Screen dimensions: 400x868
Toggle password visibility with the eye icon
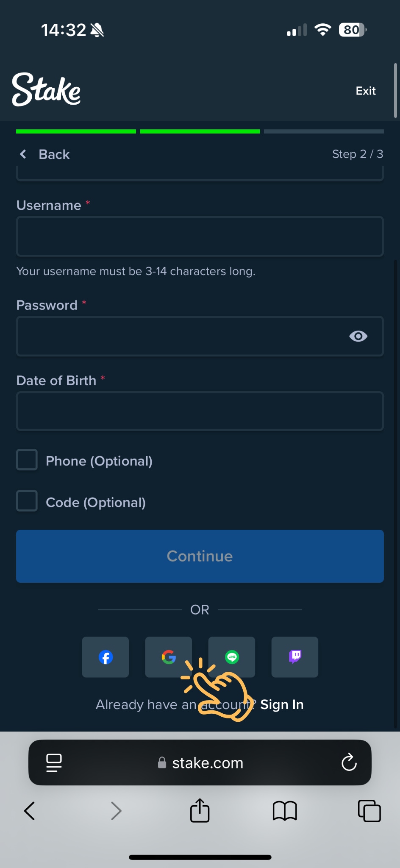[358, 336]
